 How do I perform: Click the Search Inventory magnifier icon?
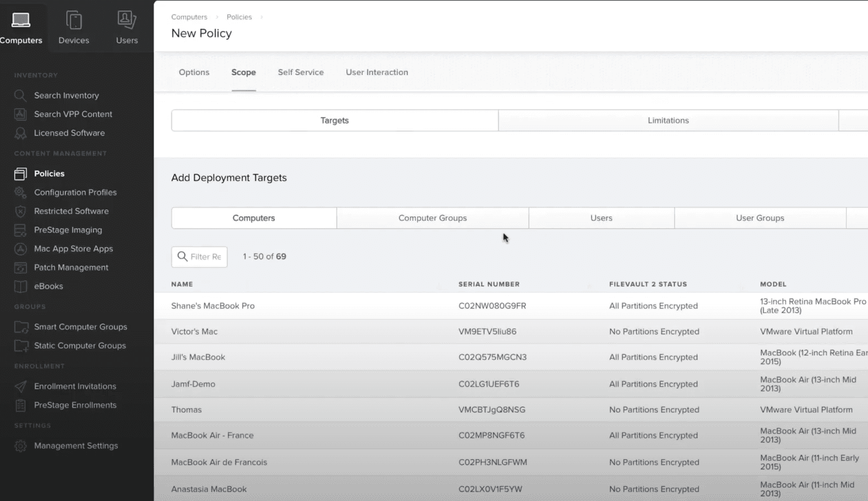coord(20,95)
